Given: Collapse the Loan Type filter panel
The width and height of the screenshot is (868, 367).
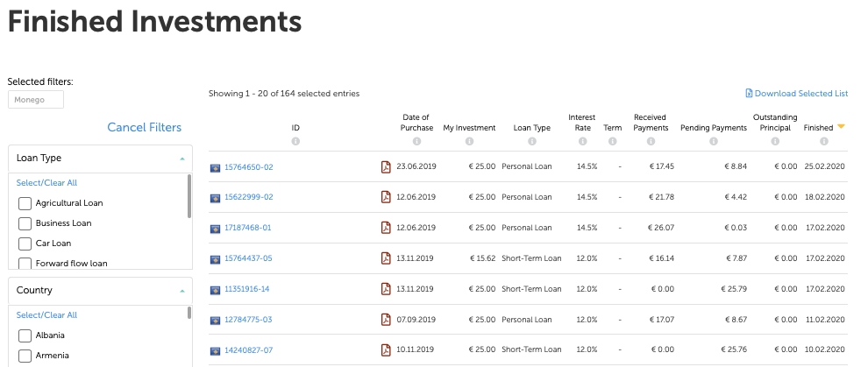Looking at the screenshot, I should (181, 159).
